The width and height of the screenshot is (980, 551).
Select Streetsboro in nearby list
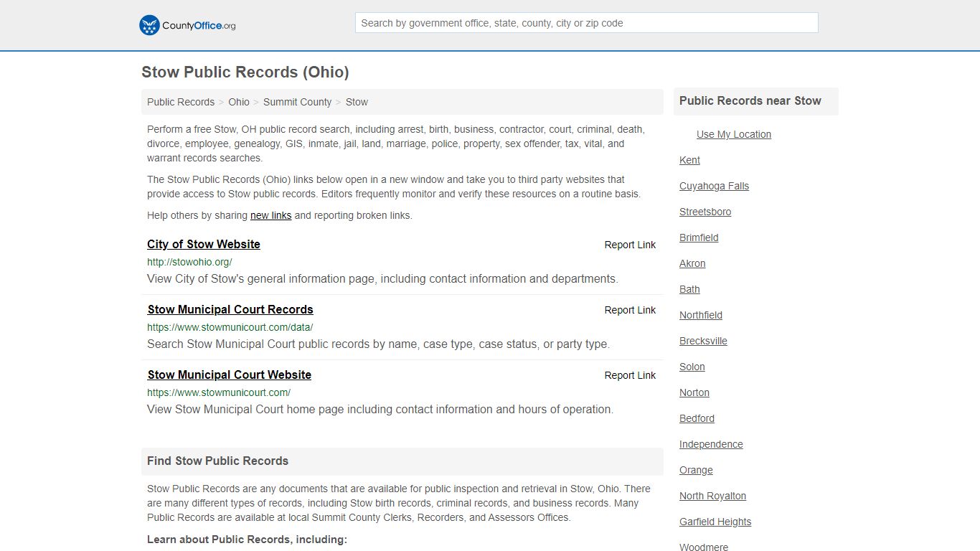[705, 212]
